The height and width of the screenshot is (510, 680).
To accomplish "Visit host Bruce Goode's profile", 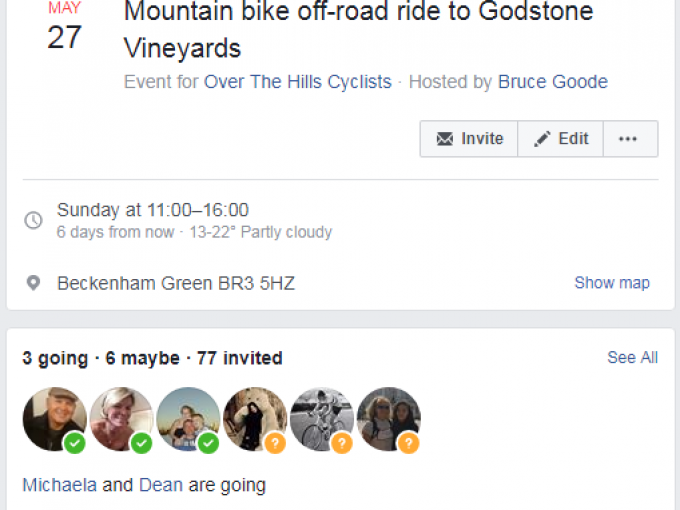I will click(x=552, y=82).
